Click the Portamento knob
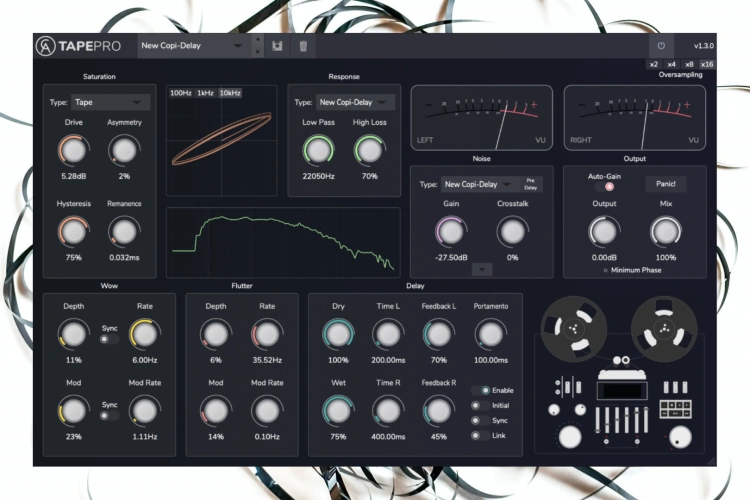 (x=491, y=334)
